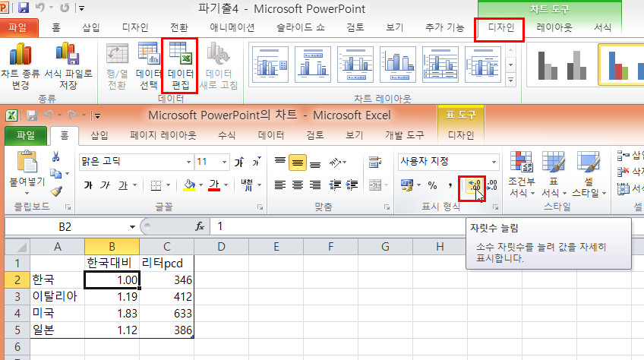Expand the chart layout gallery More arrow
Viewport: 644px width, 360px height.
pyautogui.click(x=510, y=80)
